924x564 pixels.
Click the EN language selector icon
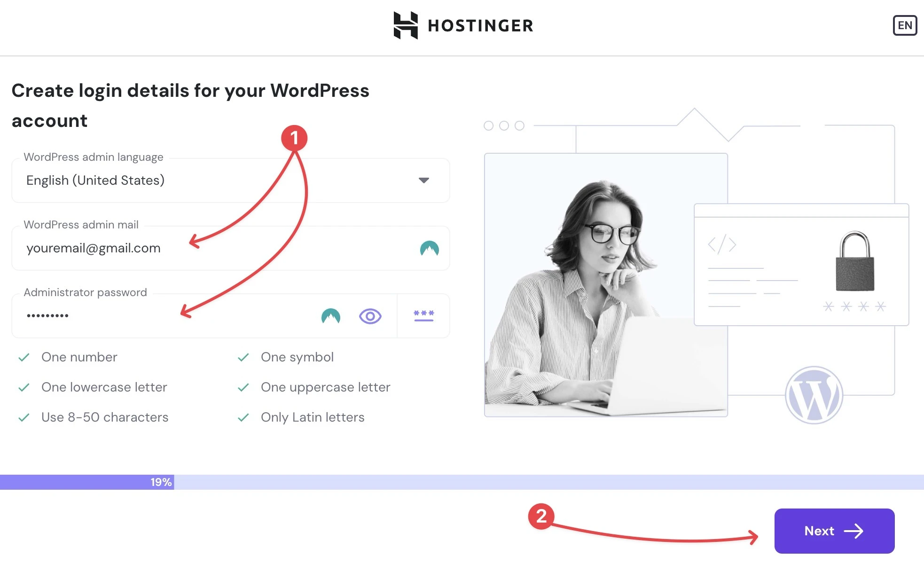(904, 25)
